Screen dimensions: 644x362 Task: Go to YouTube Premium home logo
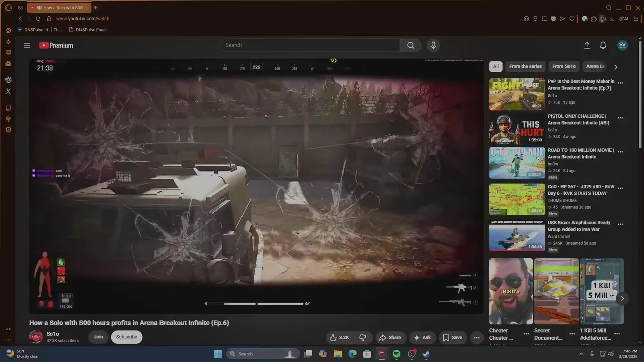pos(56,45)
